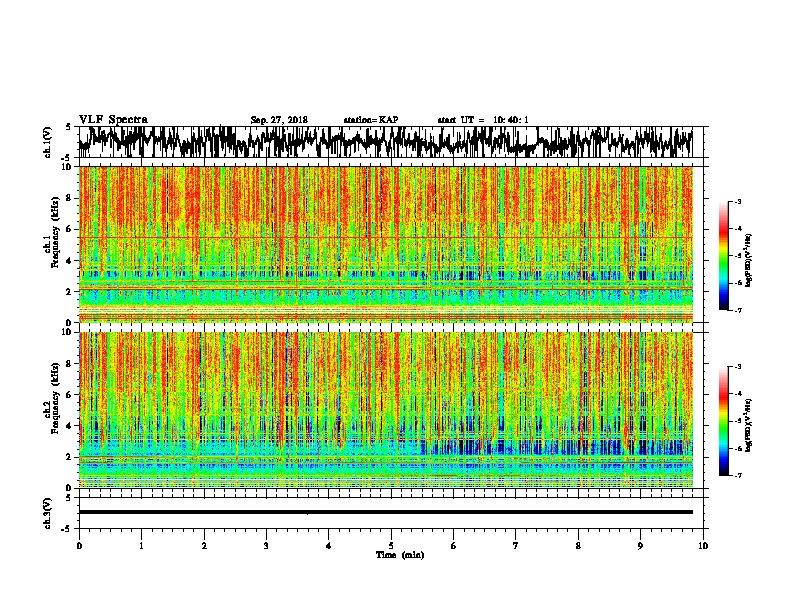Image resolution: width=792 pixels, height=612 pixels.
Task: Click the ch.2 spectrogram panel
Action: pos(386,410)
